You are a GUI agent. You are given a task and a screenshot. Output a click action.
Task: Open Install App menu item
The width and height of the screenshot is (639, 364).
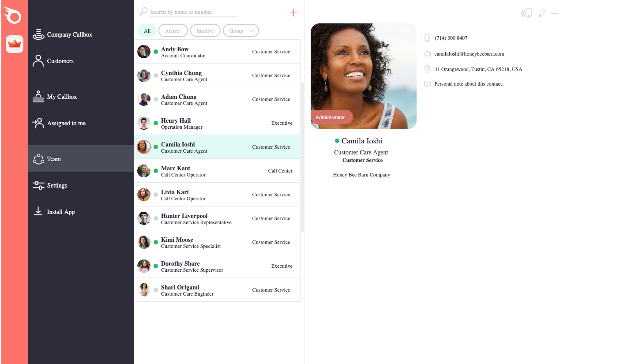point(81,212)
